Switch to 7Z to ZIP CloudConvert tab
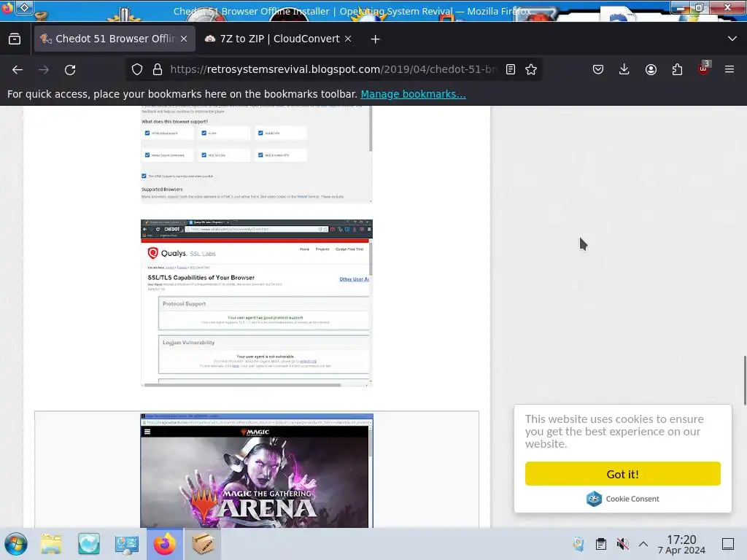The image size is (747, 560). pyautogui.click(x=279, y=39)
